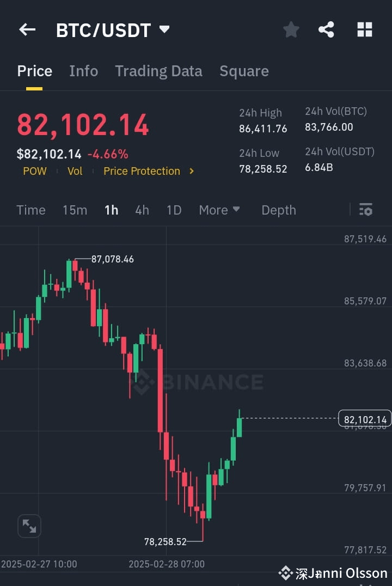Open the markets grid icon top right

point(364,30)
